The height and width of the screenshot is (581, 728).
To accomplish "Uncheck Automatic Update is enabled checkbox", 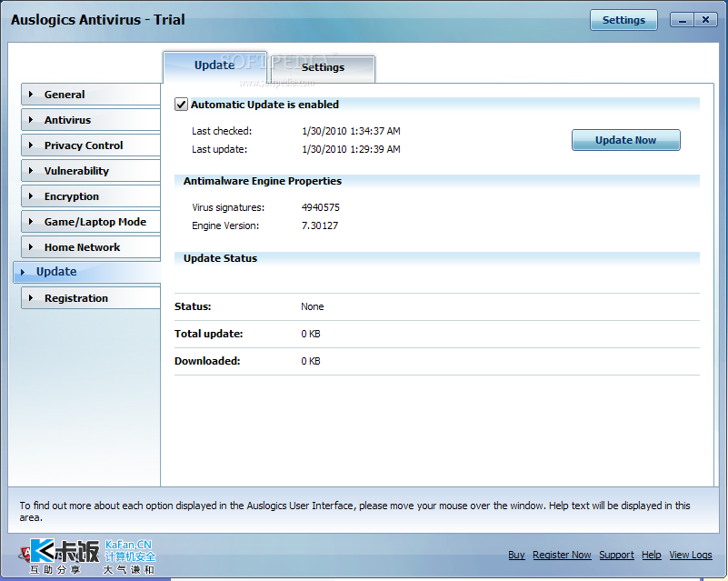I will pos(181,104).
